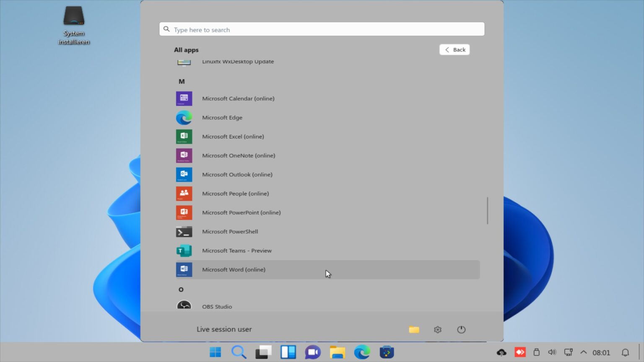
Task: Click the letter M section header
Action: pos(182,81)
